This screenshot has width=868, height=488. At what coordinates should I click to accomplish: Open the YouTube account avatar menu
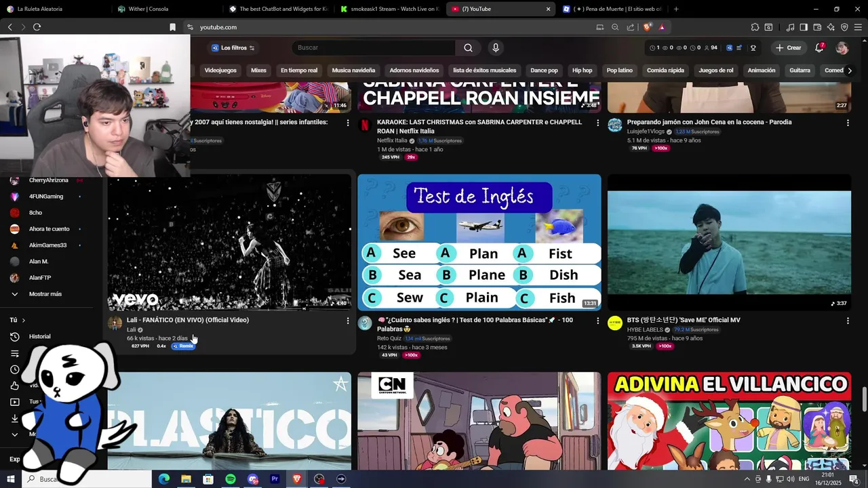pyautogui.click(x=842, y=48)
